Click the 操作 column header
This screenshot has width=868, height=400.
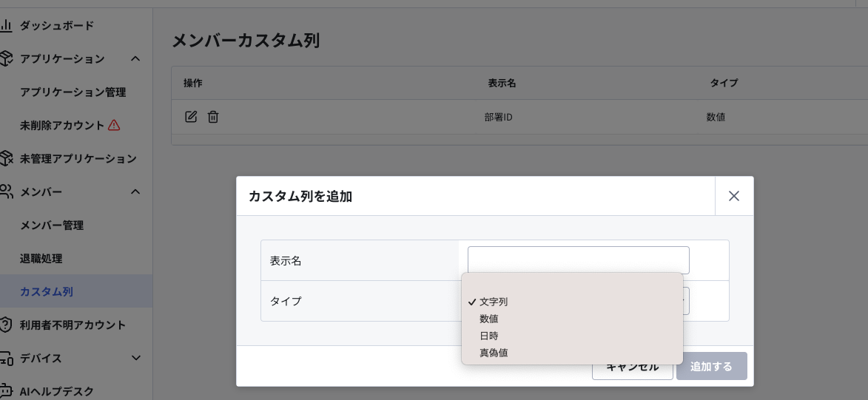(192, 83)
